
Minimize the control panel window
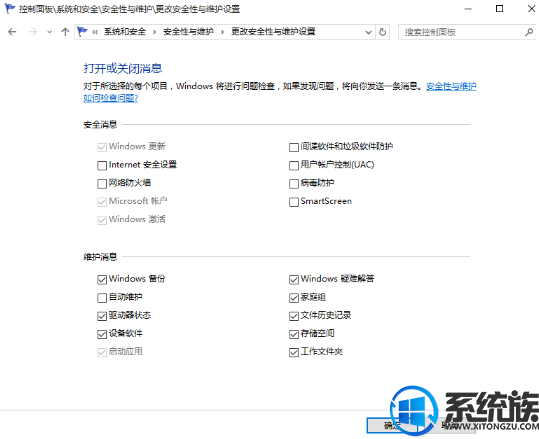coord(468,9)
